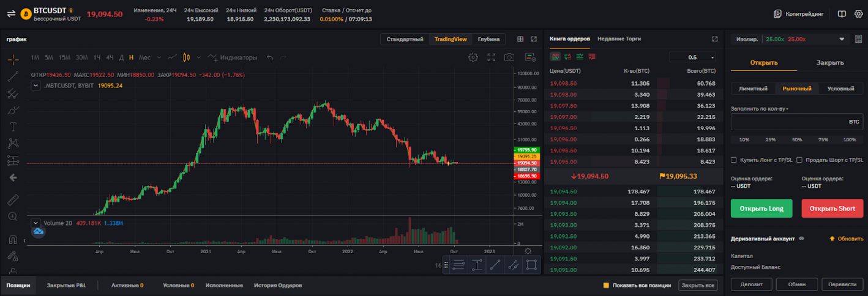Select the rectangle floating drawing tool
This screenshot has height=296, width=868.
pyautogui.click(x=532, y=265)
